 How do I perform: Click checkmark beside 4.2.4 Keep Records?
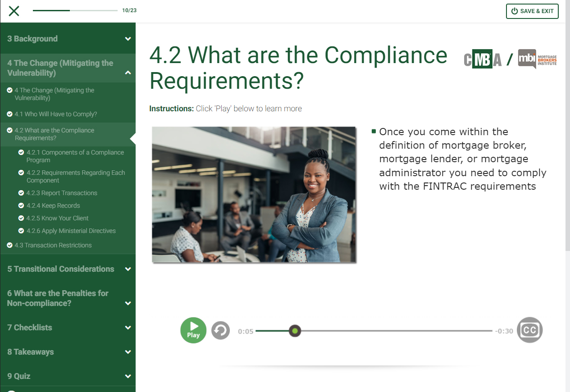click(x=21, y=205)
